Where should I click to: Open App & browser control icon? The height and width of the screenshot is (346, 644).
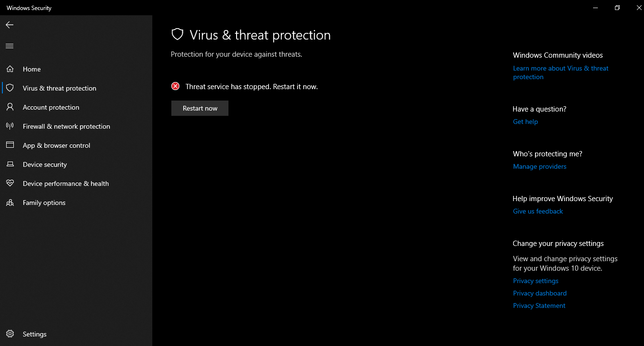[10, 145]
